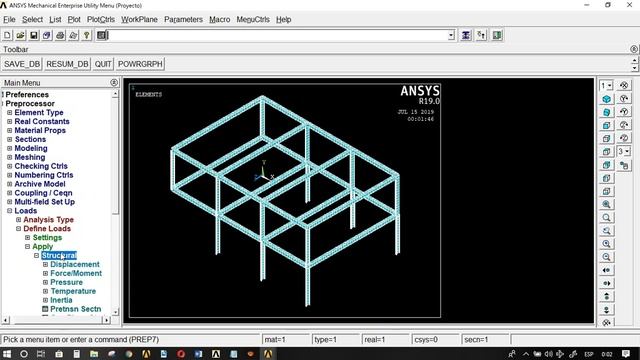Open the Pretnsn Sectn item

[x=76, y=309]
